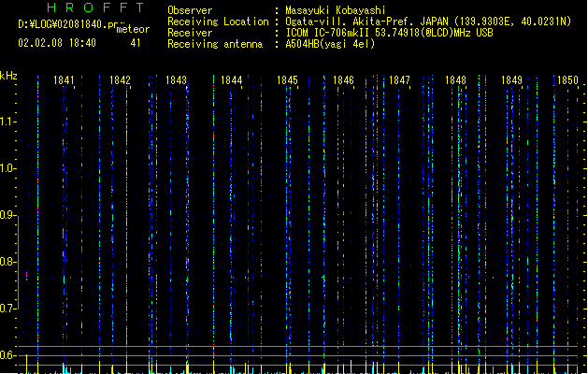588x374 pixels.
Task: Click the HROFFT title text
Action: pyautogui.click(x=95, y=7)
